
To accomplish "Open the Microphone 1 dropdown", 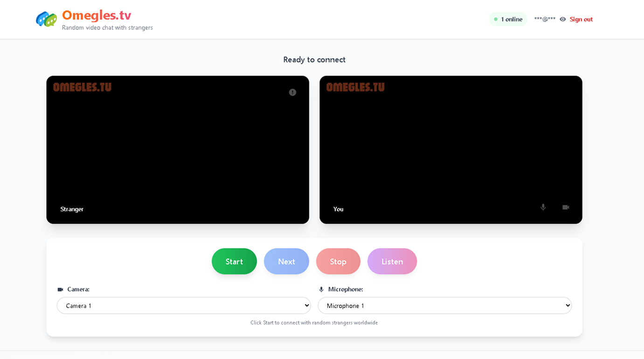I will (445, 306).
